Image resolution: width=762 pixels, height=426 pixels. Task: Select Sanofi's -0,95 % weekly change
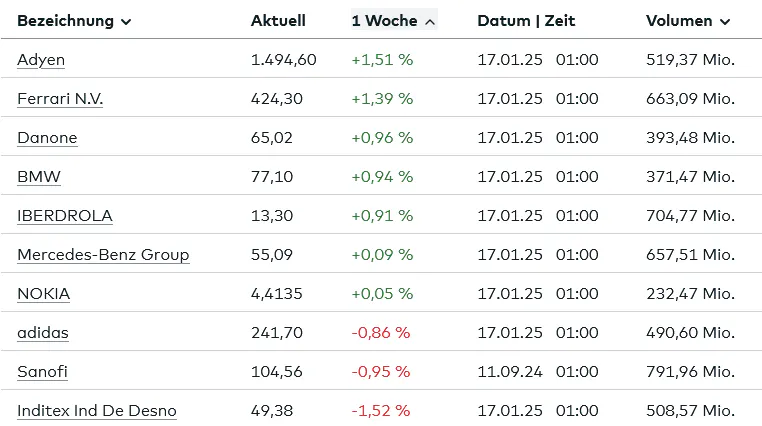(x=381, y=372)
